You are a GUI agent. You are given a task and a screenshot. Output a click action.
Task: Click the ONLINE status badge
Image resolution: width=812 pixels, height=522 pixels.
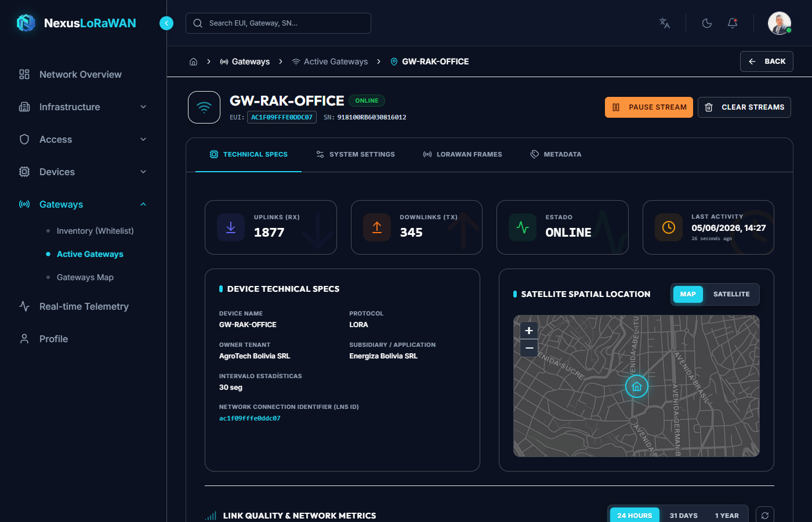point(367,101)
